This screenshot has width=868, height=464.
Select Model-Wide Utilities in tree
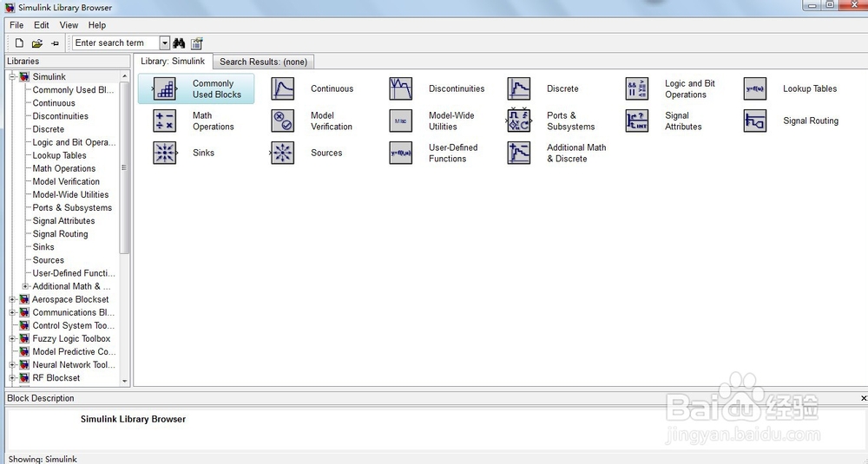tap(70, 194)
